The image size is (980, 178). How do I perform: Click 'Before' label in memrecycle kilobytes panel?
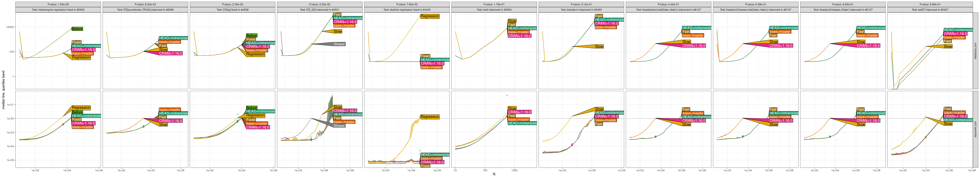[x=77, y=29]
